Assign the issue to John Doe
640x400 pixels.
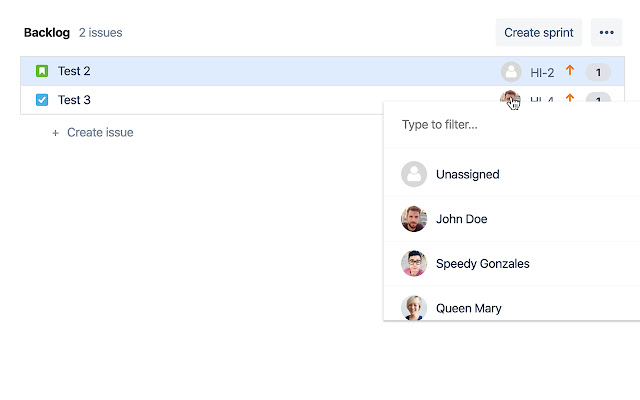(x=461, y=219)
